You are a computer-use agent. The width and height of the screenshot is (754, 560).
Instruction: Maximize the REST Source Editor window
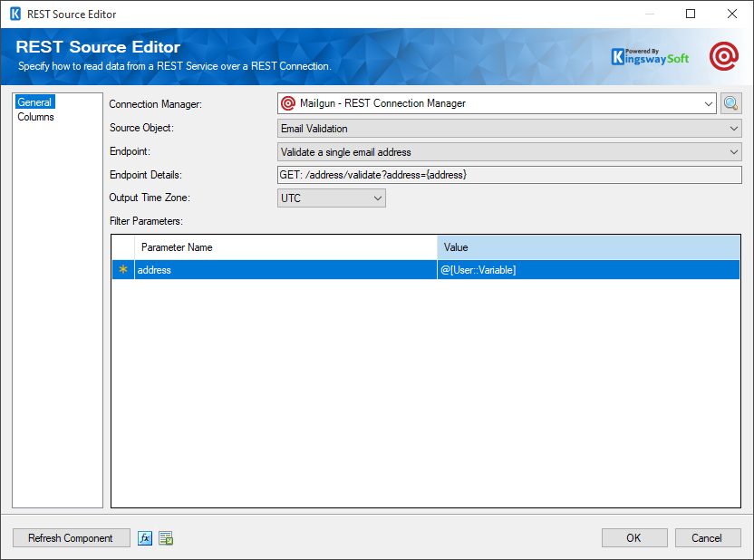tap(691, 14)
